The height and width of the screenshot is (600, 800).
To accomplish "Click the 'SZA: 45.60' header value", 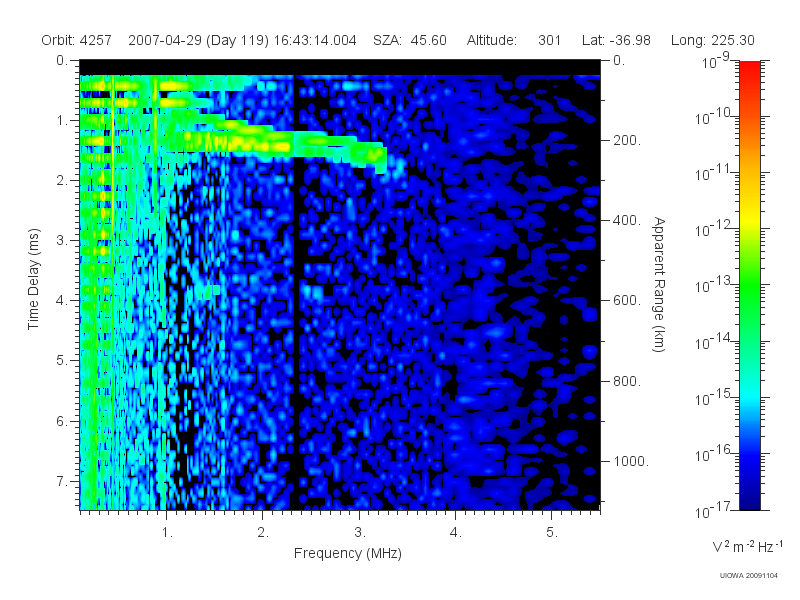I will click(x=410, y=40).
